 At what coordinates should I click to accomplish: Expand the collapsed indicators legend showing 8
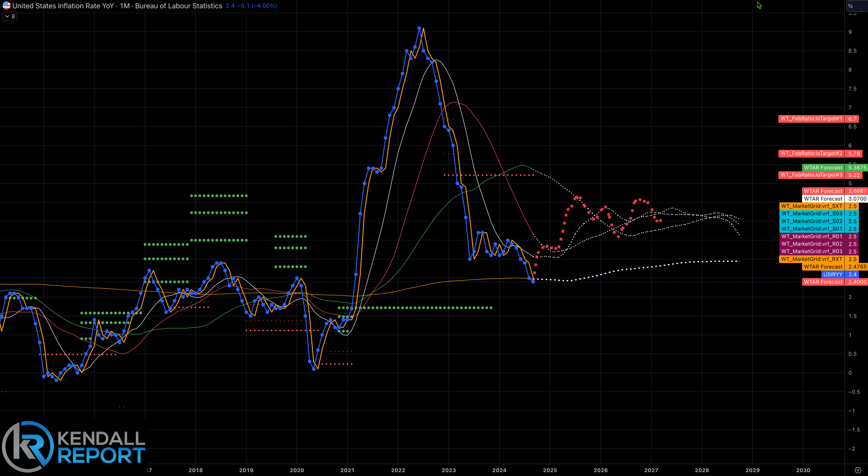pyautogui.click(x=10, y=16)
